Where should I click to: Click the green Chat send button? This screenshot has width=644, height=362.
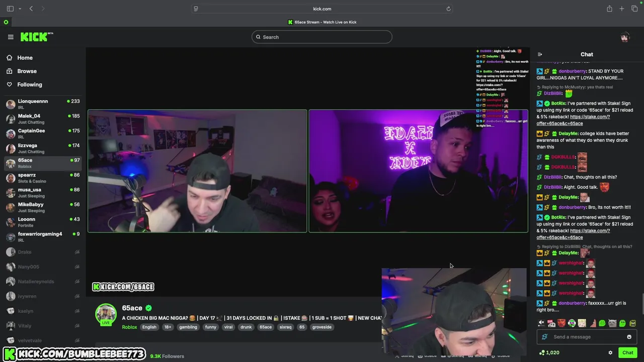[627, 352]
